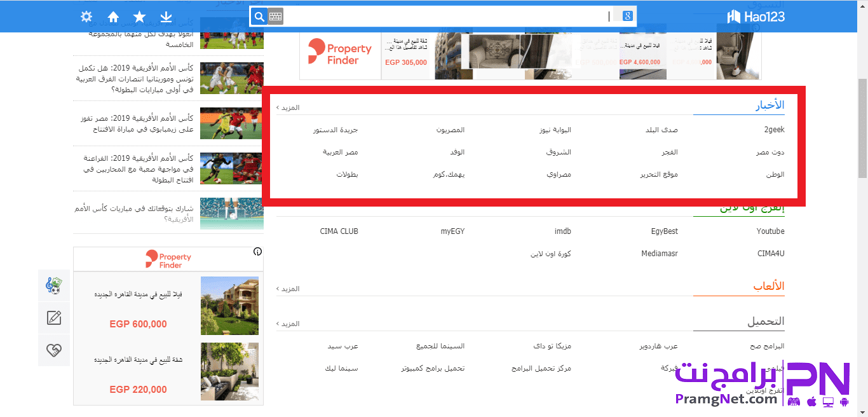Open the music and football sidebar icon
The height and width of the screenshot is (417, 868).
[x=54, y=285]
